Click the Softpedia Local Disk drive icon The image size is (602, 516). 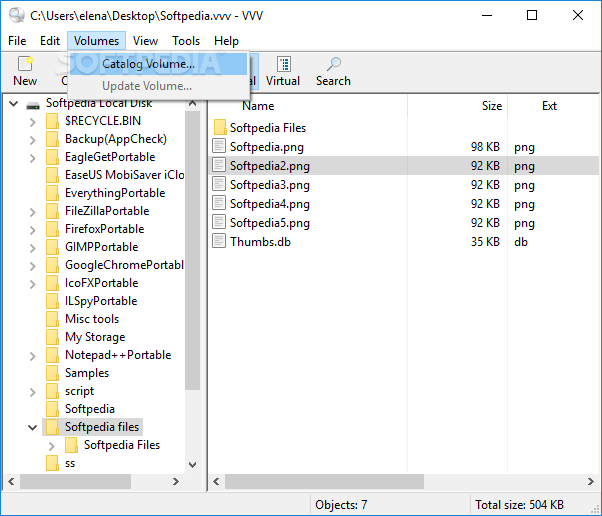click(x=33, y=105)
